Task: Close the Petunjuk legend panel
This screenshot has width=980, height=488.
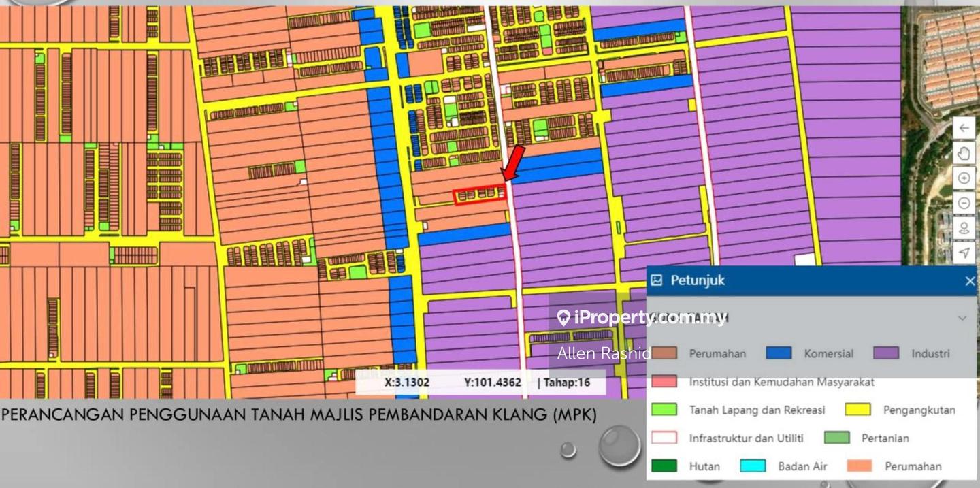Action: coord(970,281)
